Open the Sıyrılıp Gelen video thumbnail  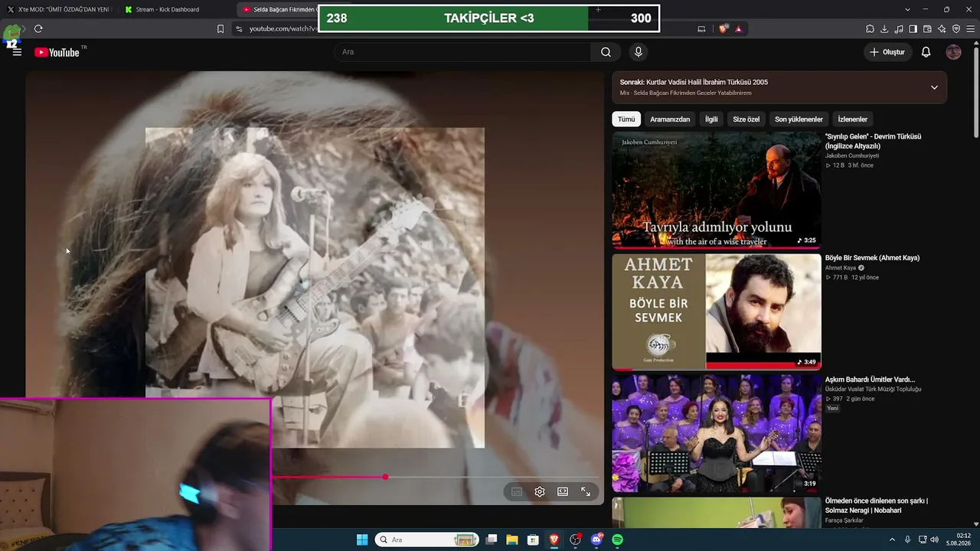click(717, 191)
